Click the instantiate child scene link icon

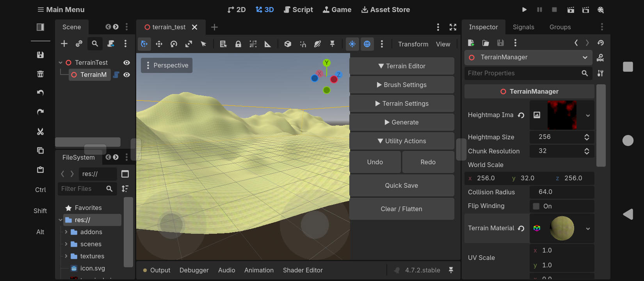point(79,44)
